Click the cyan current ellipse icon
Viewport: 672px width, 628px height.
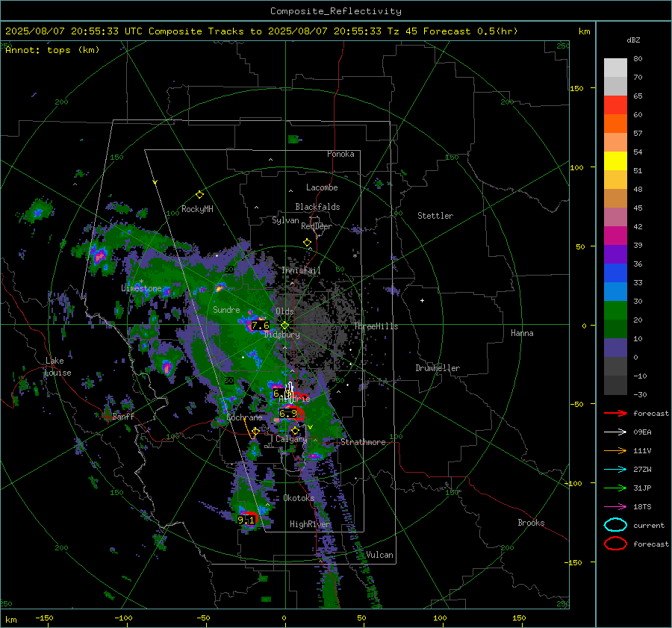(615, 525)
